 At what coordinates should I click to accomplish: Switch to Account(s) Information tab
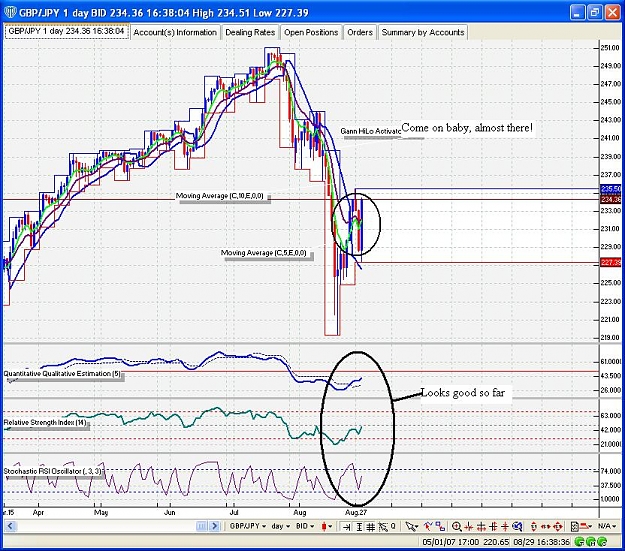coord(175,32)
